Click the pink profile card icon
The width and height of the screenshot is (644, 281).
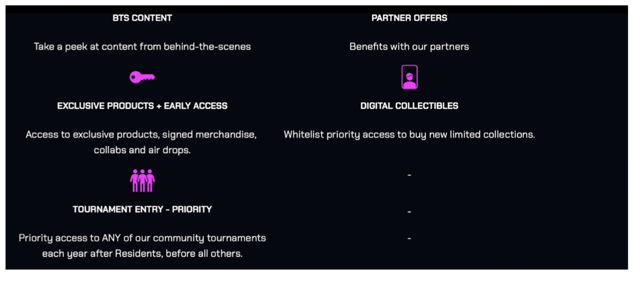(409, 77)
